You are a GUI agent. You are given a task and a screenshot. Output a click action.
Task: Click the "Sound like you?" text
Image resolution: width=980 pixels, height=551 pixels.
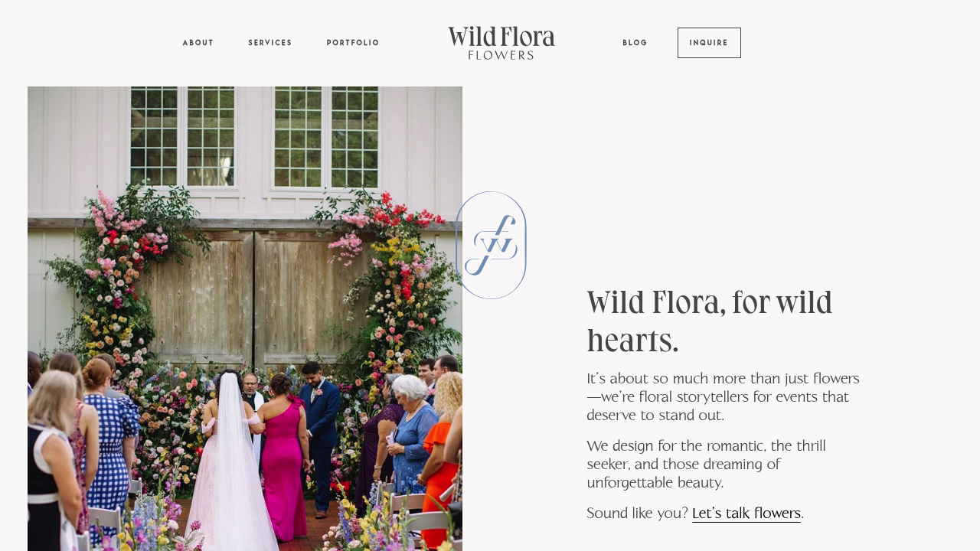click(637, 513)
